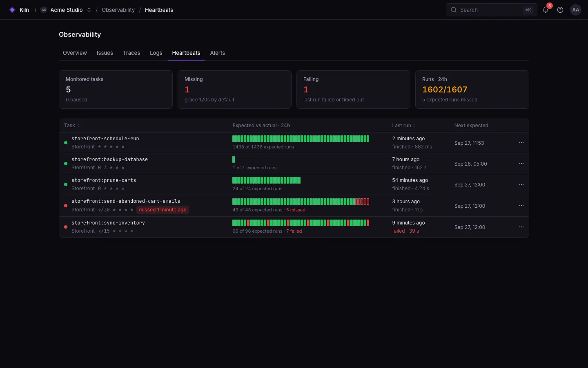Click '24 of 24 expected runs' text
This screenshot has height=368, width=588.
click(258, 188)
